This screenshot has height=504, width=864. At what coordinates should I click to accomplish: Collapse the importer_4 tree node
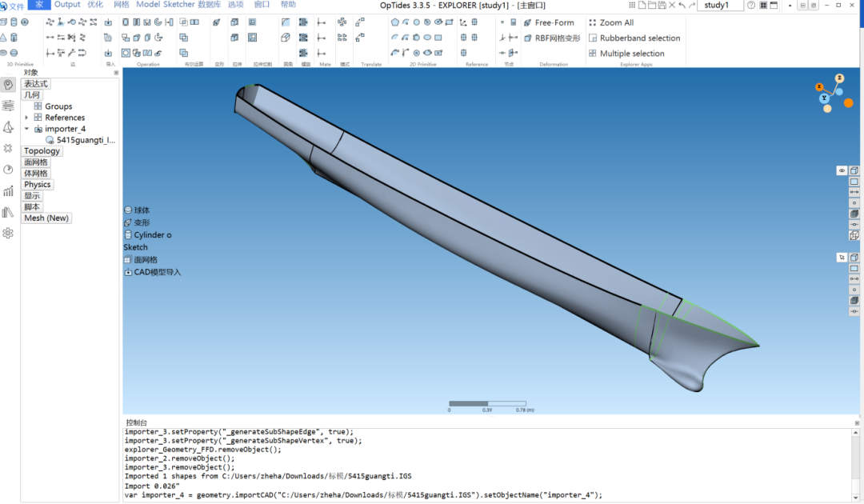[26, 129]
